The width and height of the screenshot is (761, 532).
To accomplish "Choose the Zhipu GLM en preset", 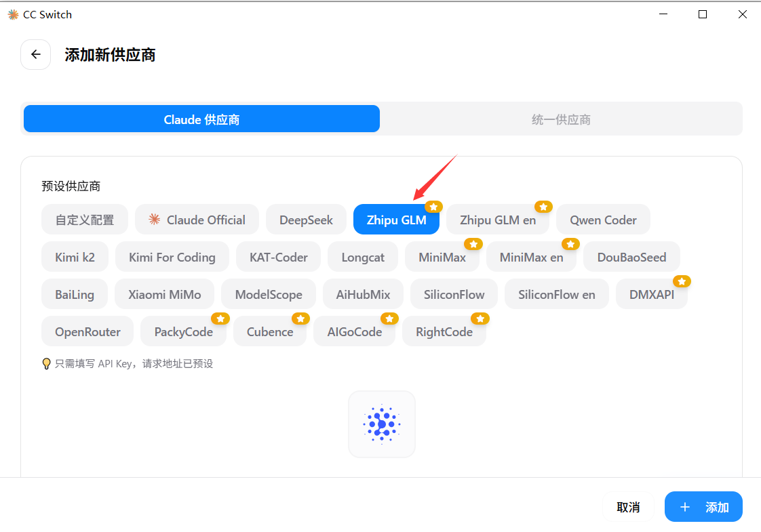I will point(498,220).
